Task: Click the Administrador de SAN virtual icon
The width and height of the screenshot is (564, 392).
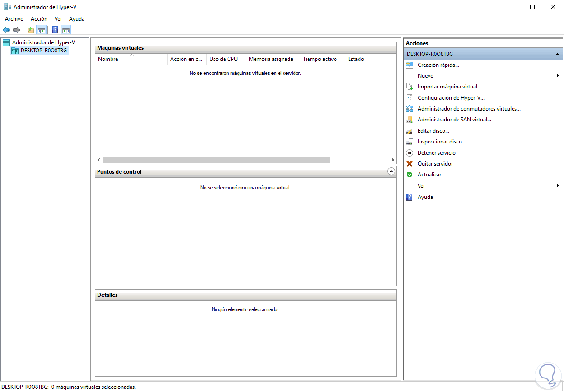Action: [x=410, y=120]
